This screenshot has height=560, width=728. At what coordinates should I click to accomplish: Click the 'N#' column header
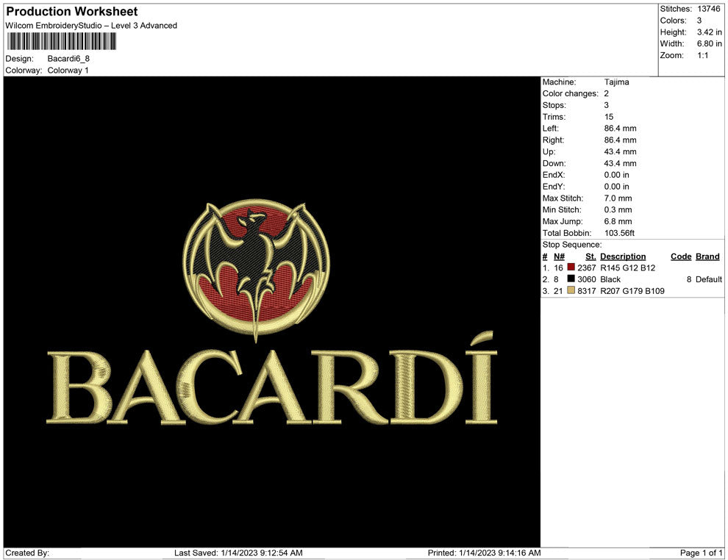pos(559,256)
